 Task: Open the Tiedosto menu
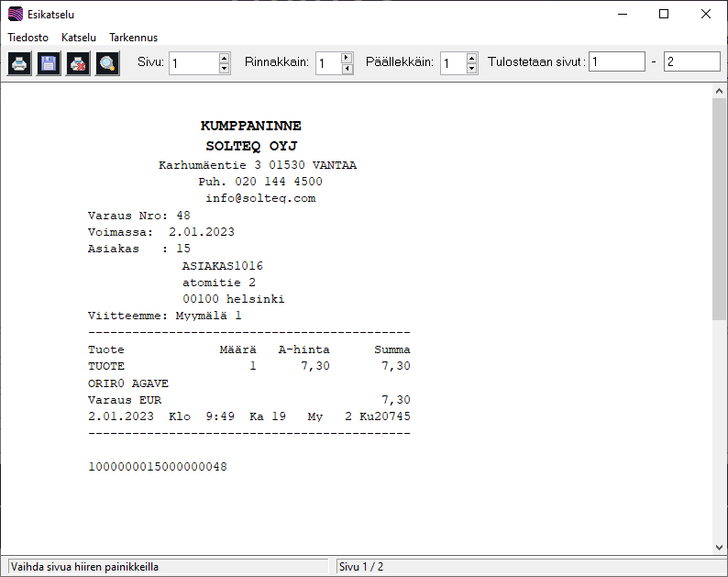click(x=28, y=38)
